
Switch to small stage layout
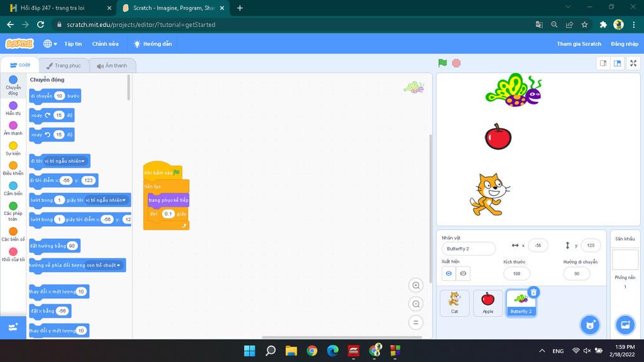coord(603,63)
